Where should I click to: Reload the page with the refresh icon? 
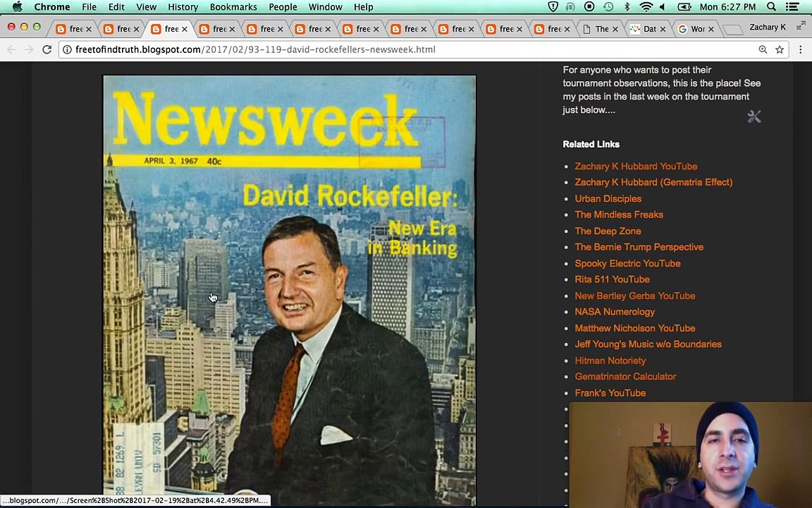click(47, 50)
